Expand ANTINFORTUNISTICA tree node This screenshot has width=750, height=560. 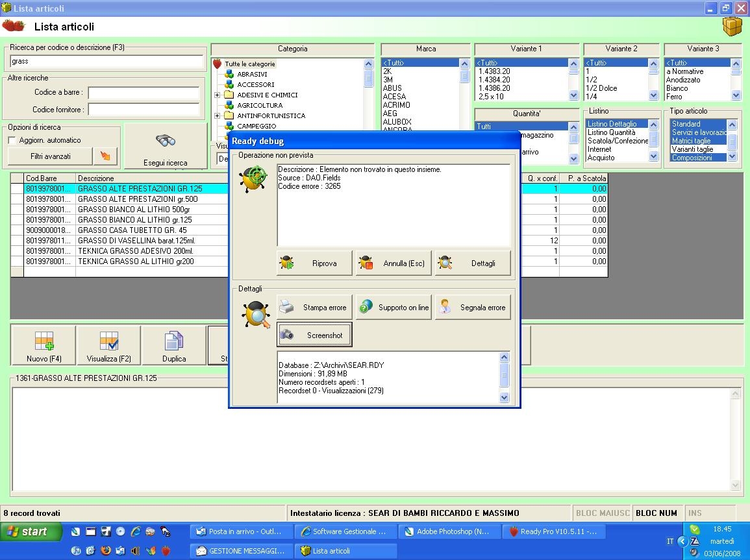[217, 116]
